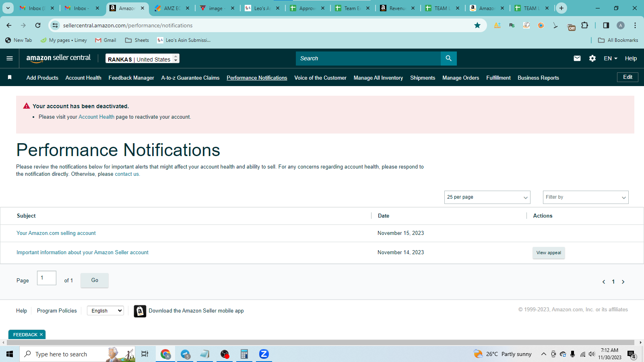This screenshot has width=644, height=362.
Task: Click the Edit button in the navigation bar
Action: pos(627,77)
